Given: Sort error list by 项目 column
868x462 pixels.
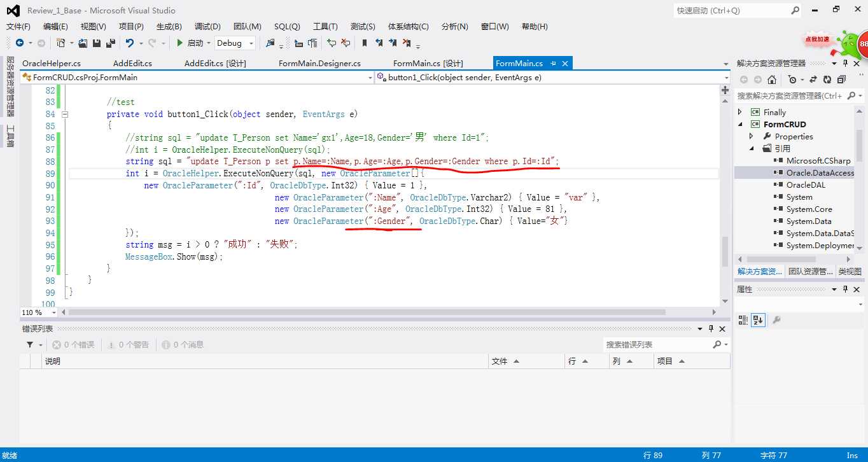Looking at the screenshot, I should tap(691, 361).
